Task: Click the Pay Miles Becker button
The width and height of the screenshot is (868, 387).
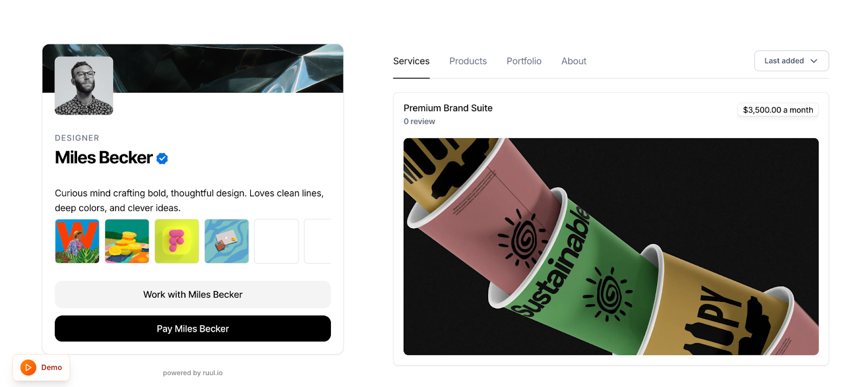Action: click(x=193, y=328)
